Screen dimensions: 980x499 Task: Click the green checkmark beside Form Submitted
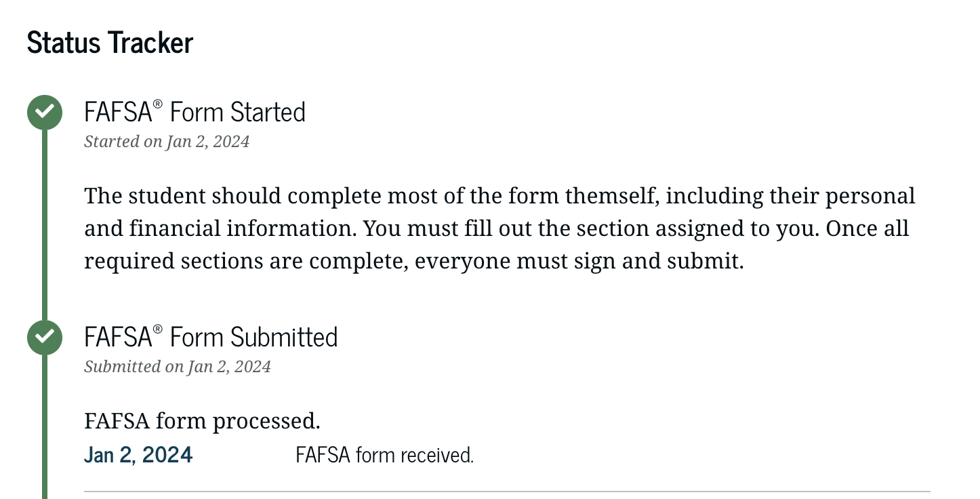45,337
